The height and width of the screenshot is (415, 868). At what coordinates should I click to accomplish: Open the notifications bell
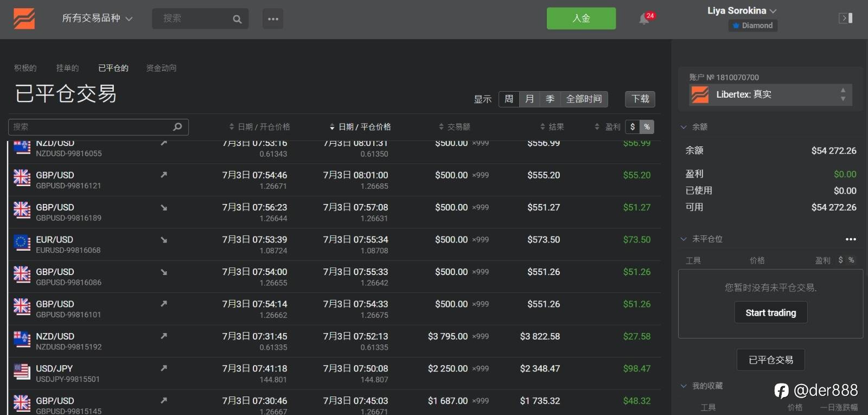(644, 19)
